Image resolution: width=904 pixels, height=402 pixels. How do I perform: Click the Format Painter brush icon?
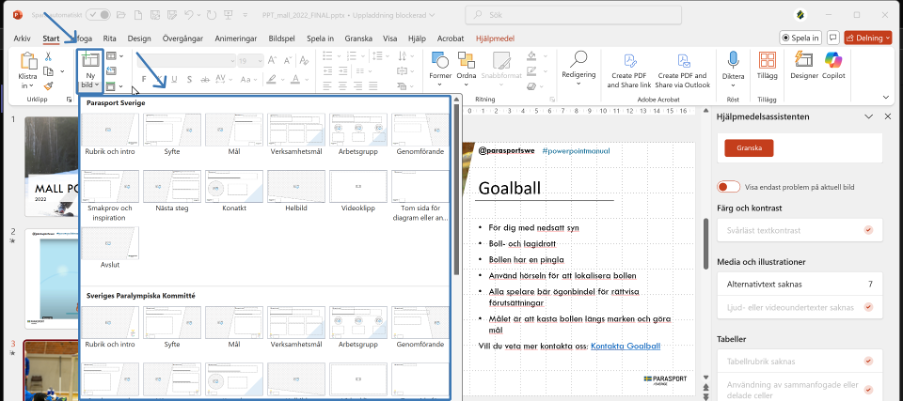(48, 86)
